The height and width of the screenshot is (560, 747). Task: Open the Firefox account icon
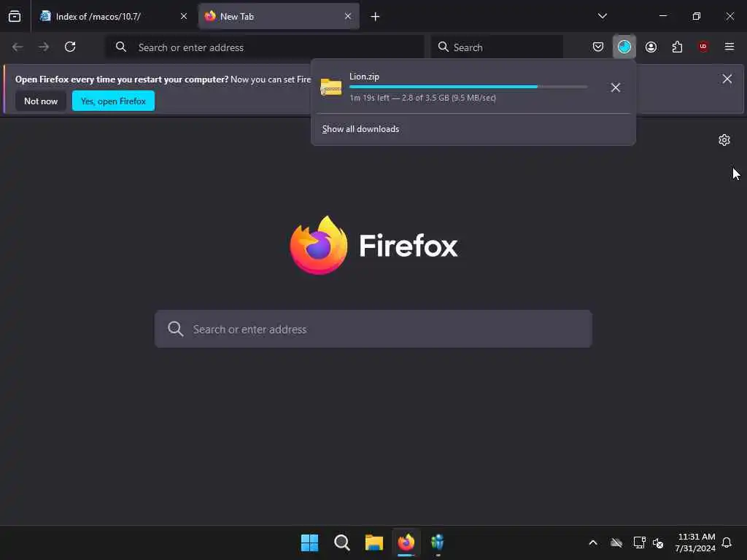pos(651,47)
